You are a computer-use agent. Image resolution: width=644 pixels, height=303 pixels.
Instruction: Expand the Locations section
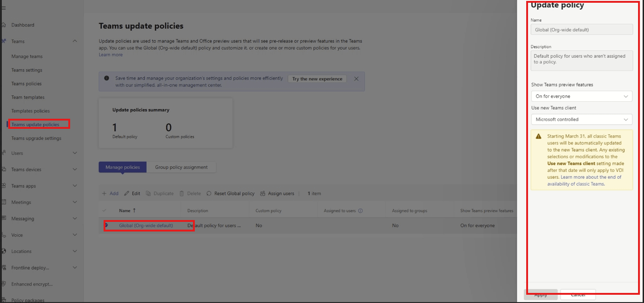tap(75, 251)
